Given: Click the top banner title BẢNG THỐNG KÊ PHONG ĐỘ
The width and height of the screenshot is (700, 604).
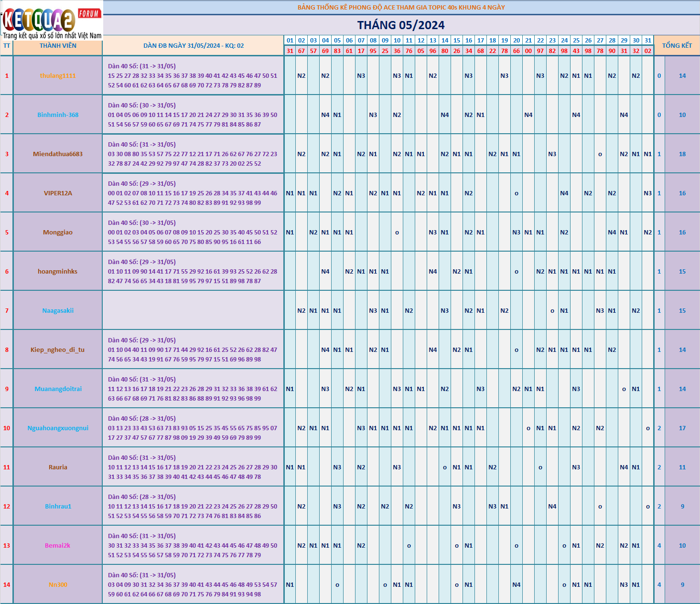Looking at the screenshot, I should pos(401,7).
